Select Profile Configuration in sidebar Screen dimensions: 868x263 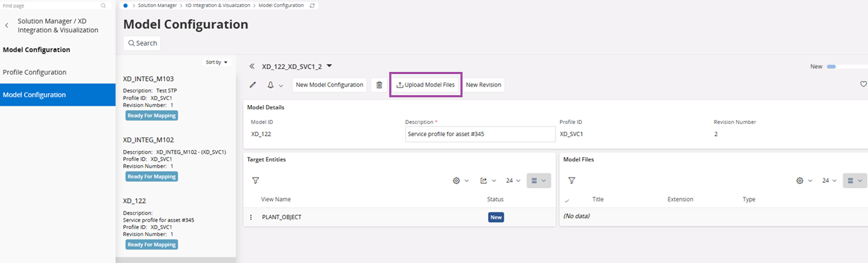(x=35, y=72)
